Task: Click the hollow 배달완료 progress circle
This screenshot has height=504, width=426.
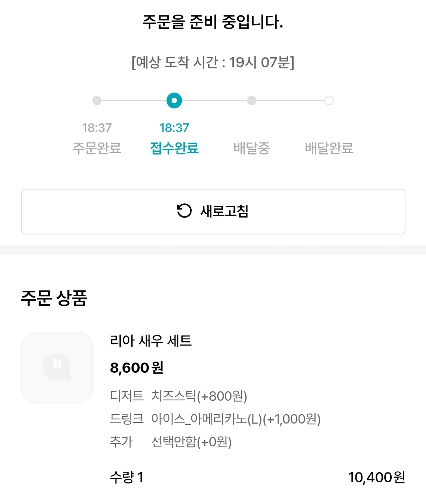Action: tap(329, 100)
